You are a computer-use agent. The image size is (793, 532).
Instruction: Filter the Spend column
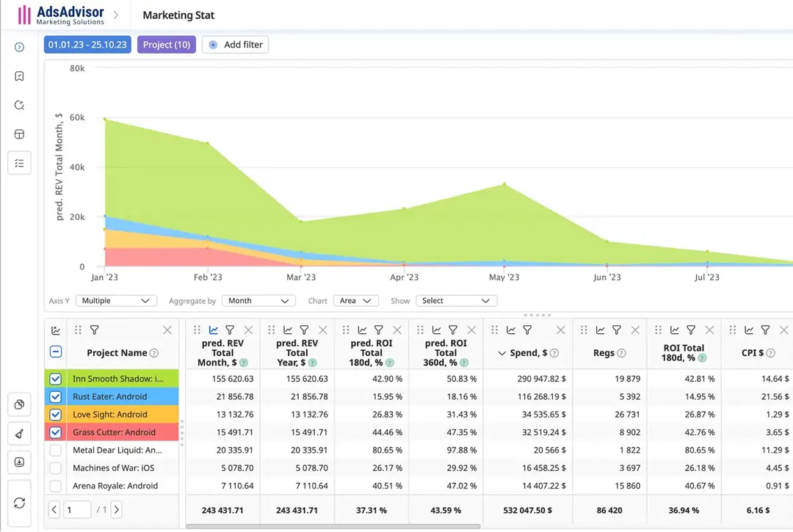527,330
